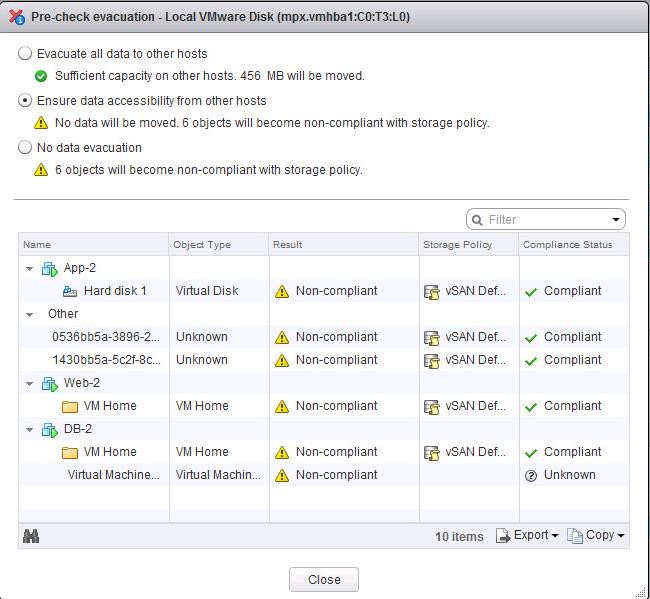The image size is (650, 599).
Task: Click Compliant checkmark for 0536bb5a row
Action: pyautogui.click(x=531, y=339)
